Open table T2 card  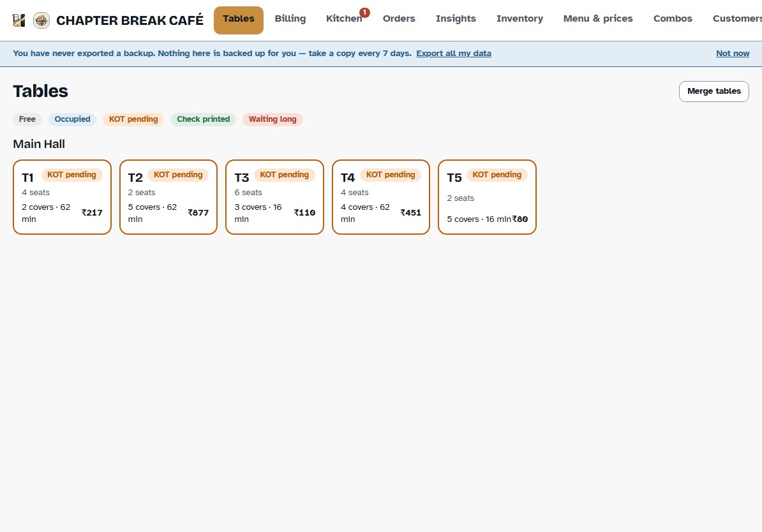[x=168, y=197]
